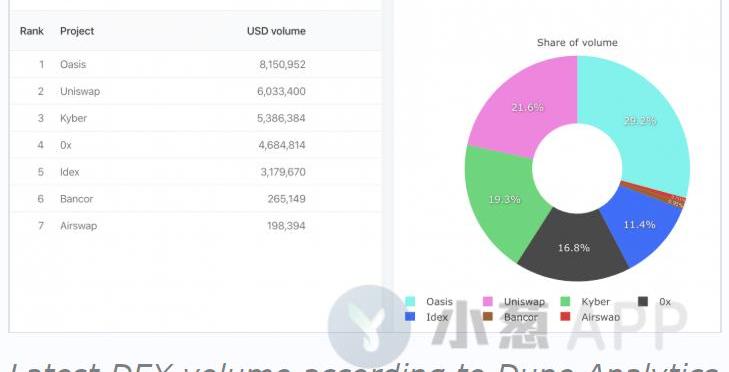The width and height of the screenshot is (729, 372).
Task: Select the Kyber row volume 5,386,384
Action: coord(281,118)
